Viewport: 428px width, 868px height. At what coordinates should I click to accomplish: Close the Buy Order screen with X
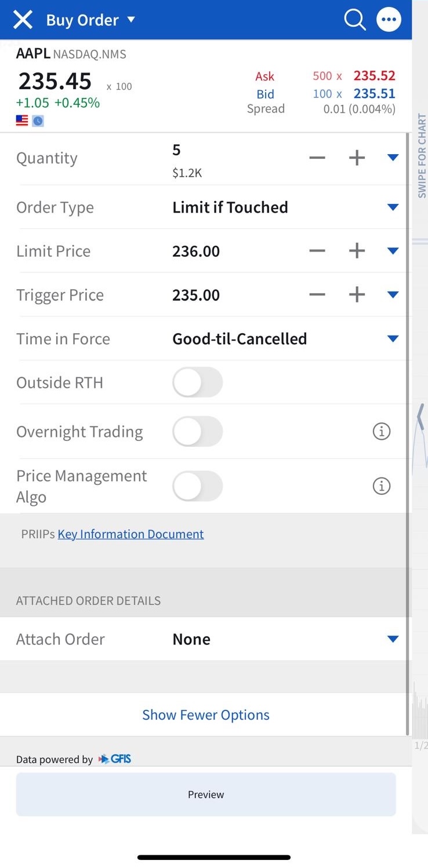click(x=23, y=20)
